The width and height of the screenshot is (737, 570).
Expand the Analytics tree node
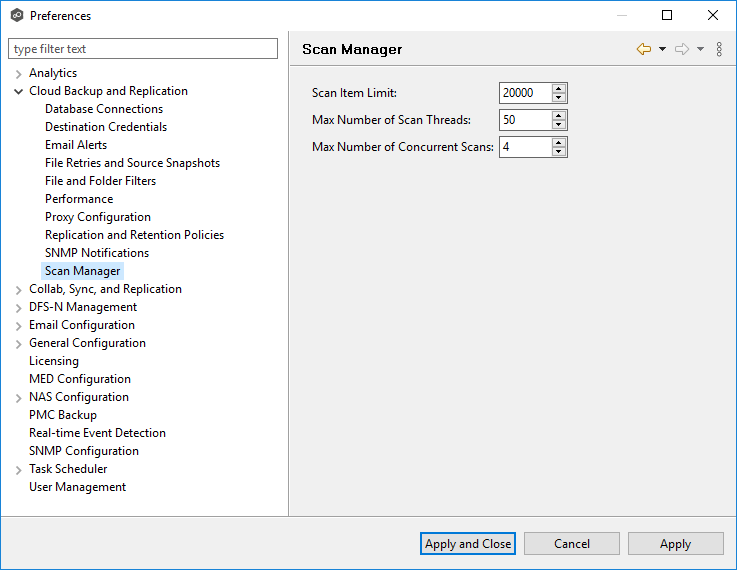click(x=19, y=74)
